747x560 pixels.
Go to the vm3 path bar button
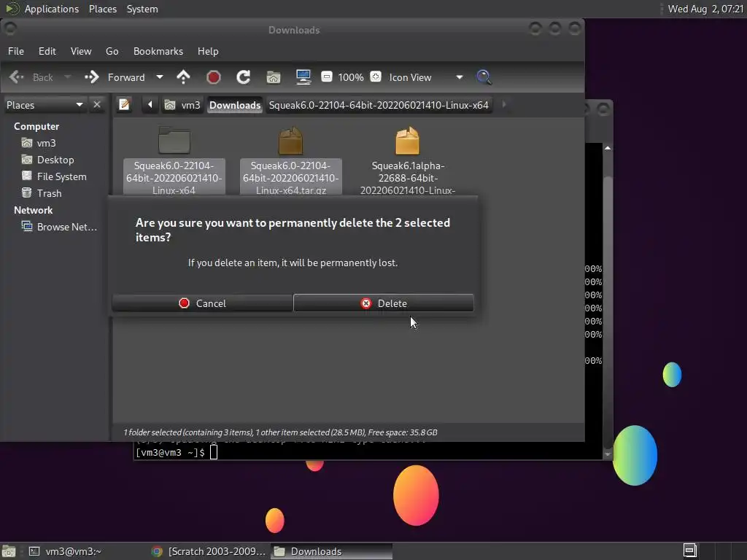pos(182,105)
